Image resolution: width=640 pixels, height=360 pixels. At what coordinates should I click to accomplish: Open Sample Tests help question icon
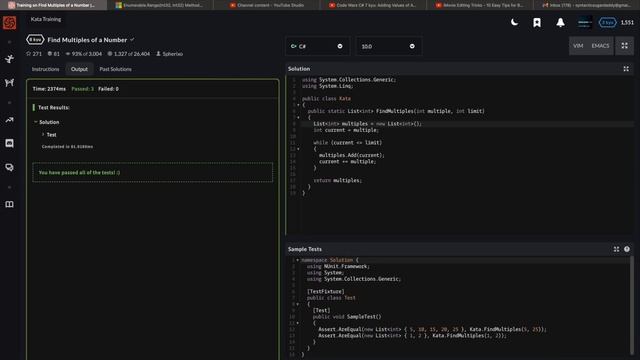627,249
